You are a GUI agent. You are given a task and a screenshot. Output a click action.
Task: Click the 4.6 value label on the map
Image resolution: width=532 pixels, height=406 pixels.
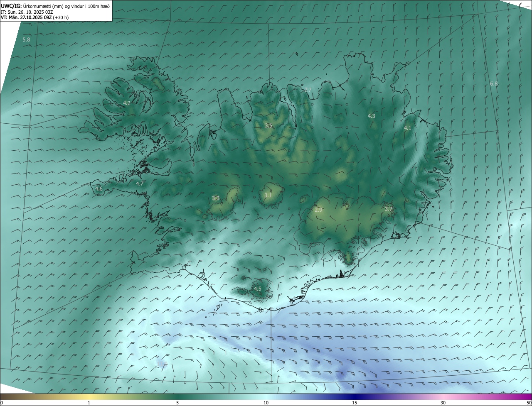(99, 188)
